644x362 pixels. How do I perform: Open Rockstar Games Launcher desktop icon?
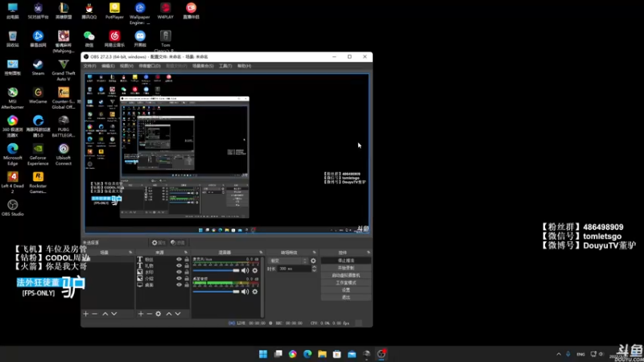click(38, 183)
